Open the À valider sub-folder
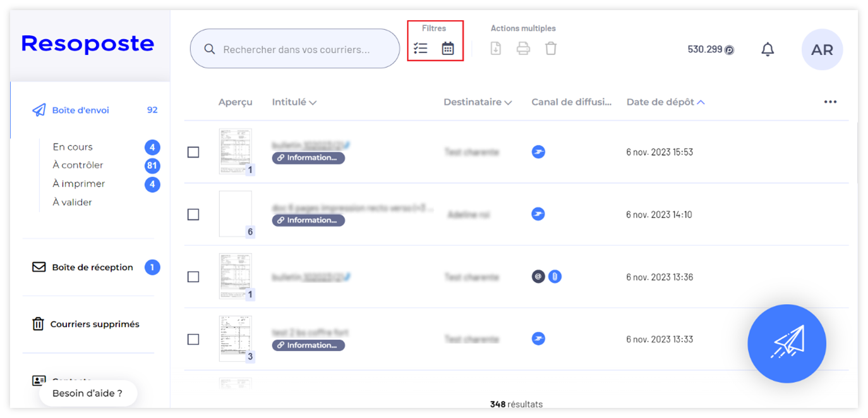Image resolution: width=868 pixels, height=418 pixels. (x=73, y=202)
